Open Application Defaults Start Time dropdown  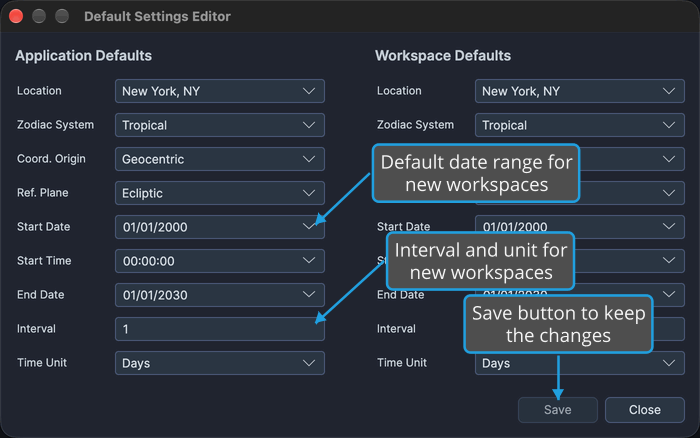pos(220,261)
